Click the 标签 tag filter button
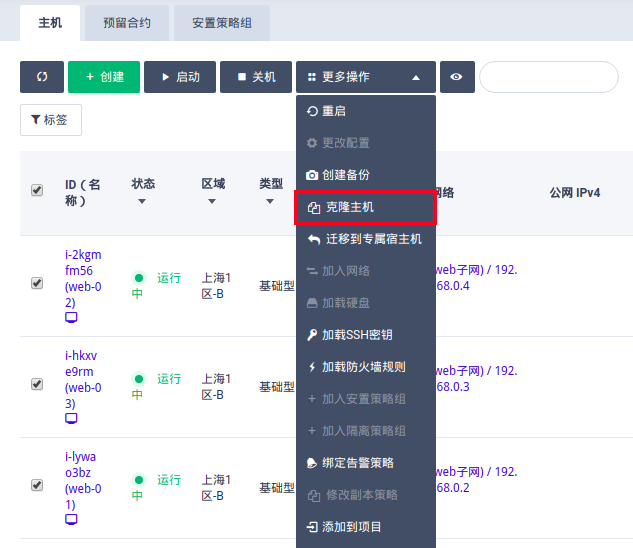Screen dimensions: 633x548 click(x=51, y=120)
